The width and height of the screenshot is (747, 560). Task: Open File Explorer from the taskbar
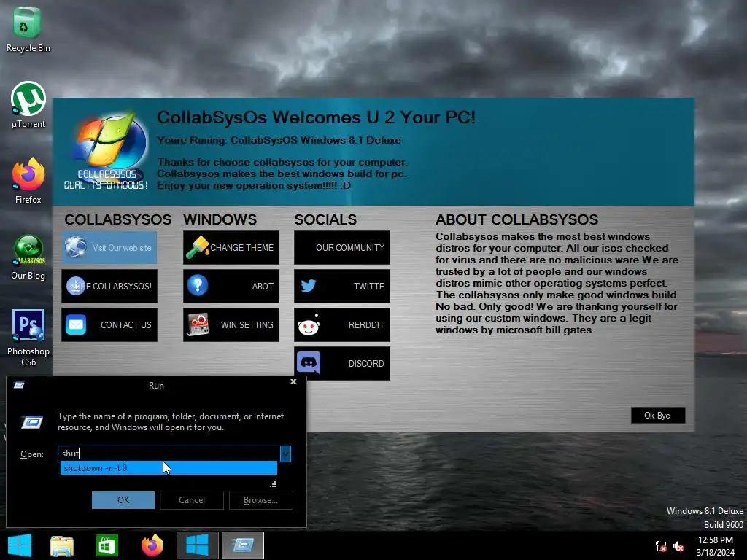[62, 545]
